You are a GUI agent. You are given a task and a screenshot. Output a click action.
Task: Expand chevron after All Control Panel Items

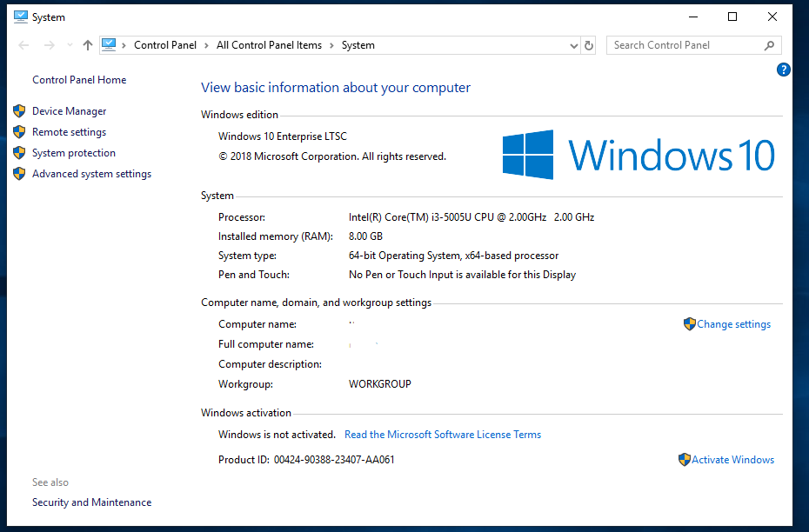[331, 45]
